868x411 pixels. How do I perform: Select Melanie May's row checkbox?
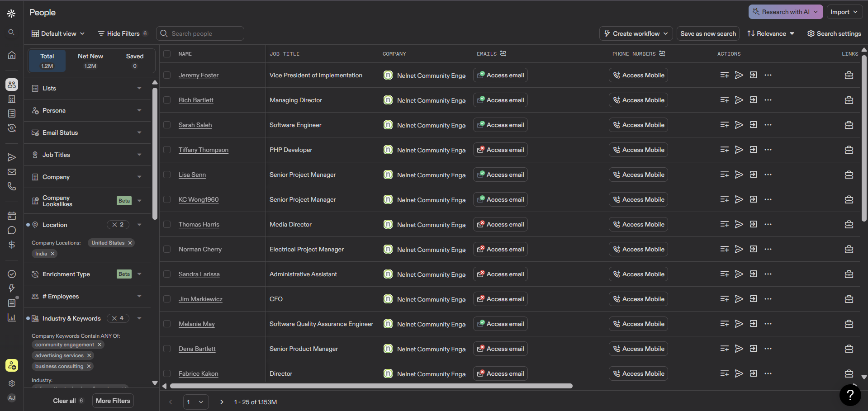point(167,324)
